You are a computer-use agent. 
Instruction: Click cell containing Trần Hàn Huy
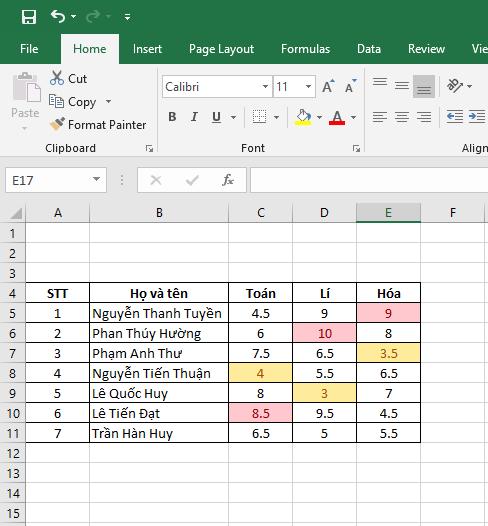(159, 433)
